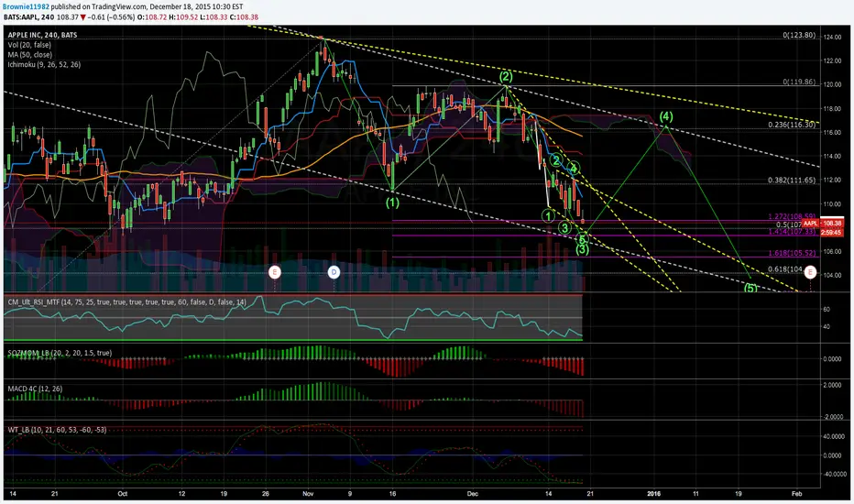Select the circled 2 sub-wave label
This screenshot has height=504, width=854.
[556, 160]
